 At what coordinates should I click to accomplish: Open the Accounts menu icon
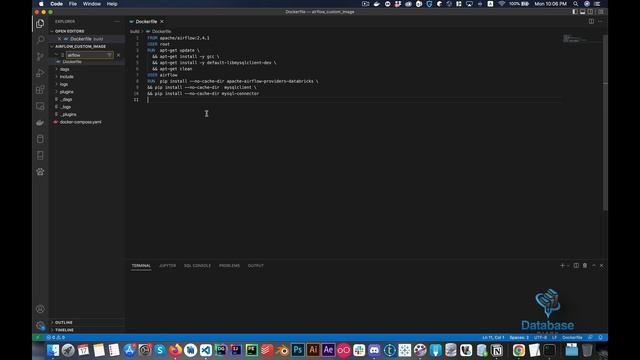tap(40, 309)
